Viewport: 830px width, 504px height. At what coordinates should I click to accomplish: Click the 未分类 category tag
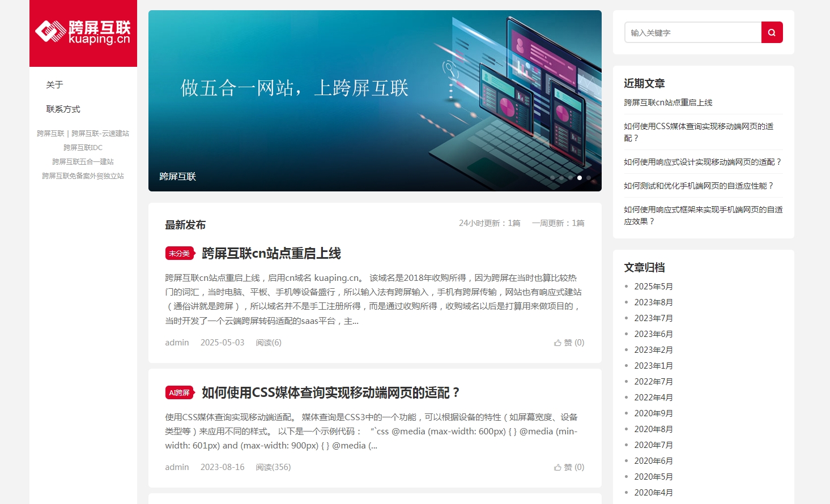click(180, 253)
